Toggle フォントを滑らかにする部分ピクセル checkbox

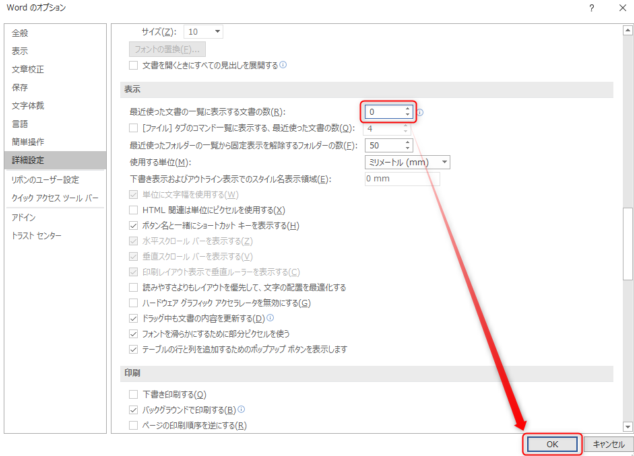133,334
